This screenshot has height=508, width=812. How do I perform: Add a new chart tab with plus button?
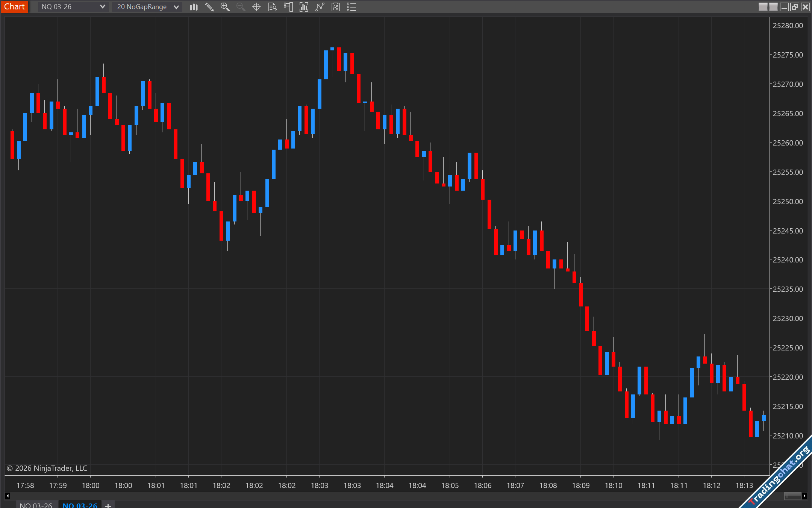pos(108,505)
